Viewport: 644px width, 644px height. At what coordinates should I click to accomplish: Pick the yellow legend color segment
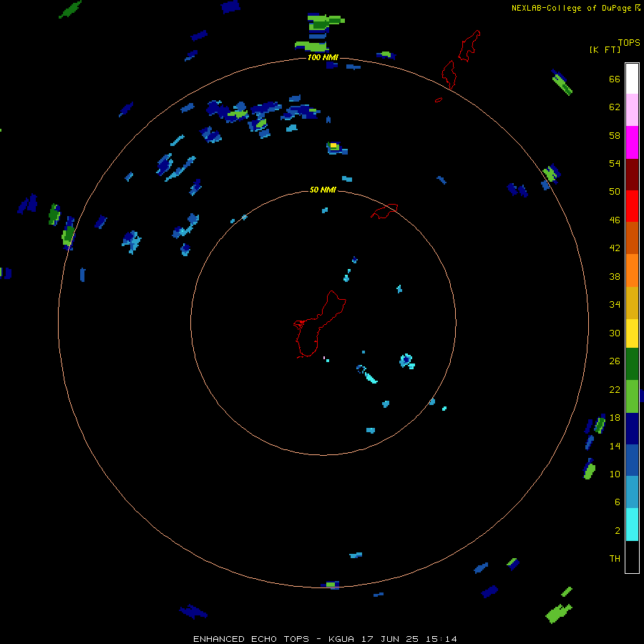coord(632,333)
